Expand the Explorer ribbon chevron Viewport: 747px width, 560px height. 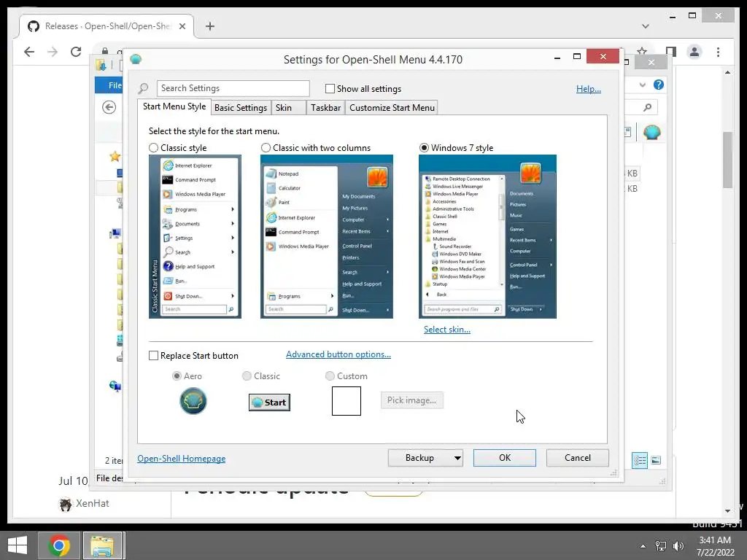click(643, 85)
